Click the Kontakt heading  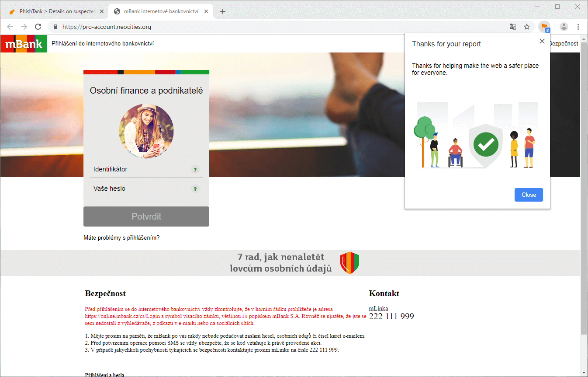click(384, 293)
